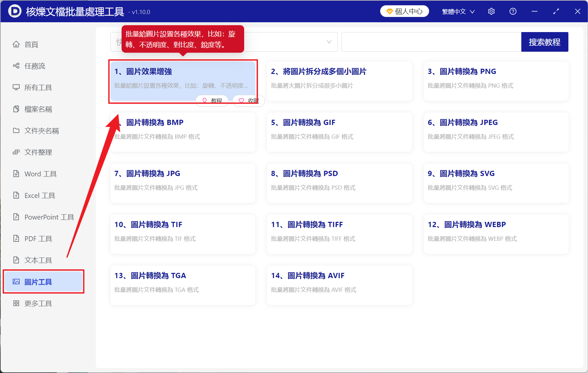Open the 任務流 workflow icon
This screenshot has width=588, height=373.
pyautogui.click(x=16, y=66)
